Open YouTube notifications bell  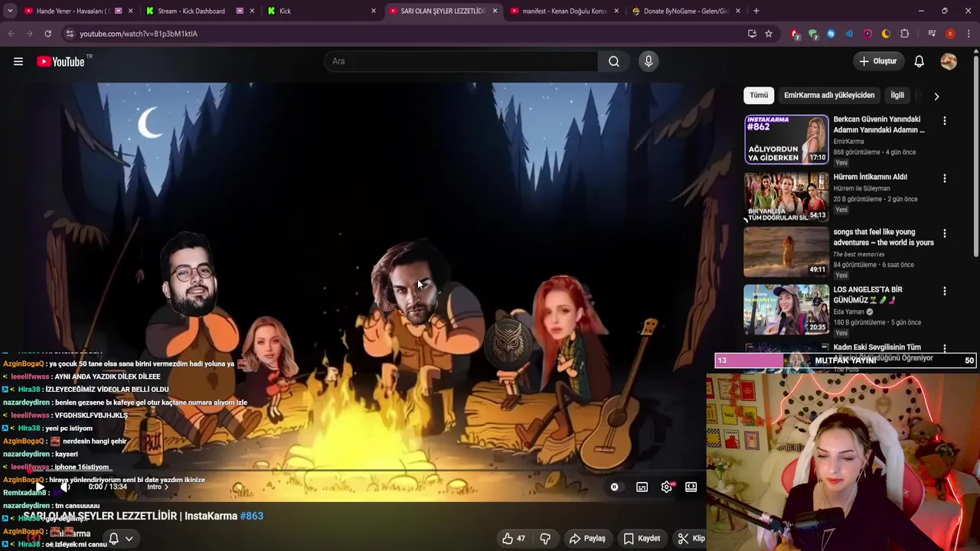click(x=919, y=61)
